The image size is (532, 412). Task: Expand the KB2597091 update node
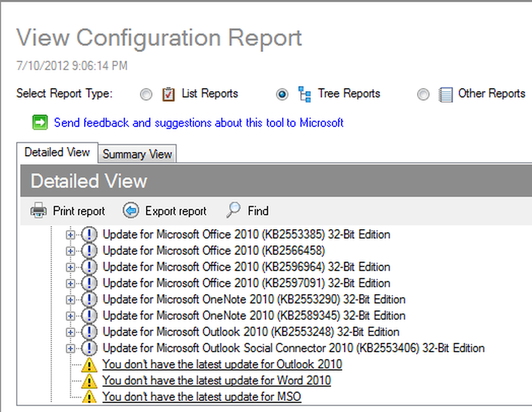tap(70, 283)
